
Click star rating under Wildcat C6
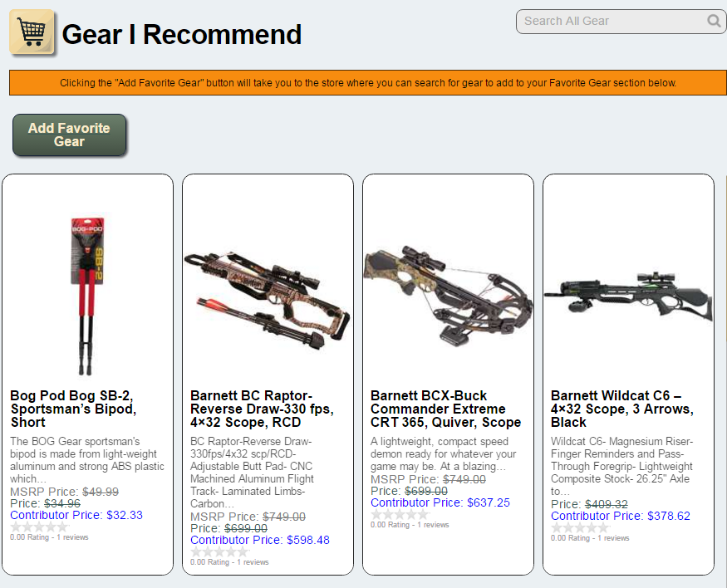pyautogui.click(x=581, y=528)
